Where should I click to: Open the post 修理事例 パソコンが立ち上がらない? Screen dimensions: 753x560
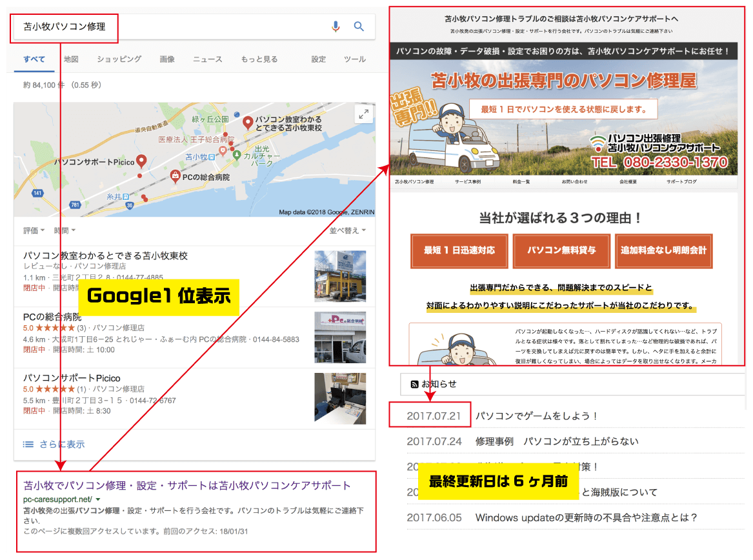point(557,441)
